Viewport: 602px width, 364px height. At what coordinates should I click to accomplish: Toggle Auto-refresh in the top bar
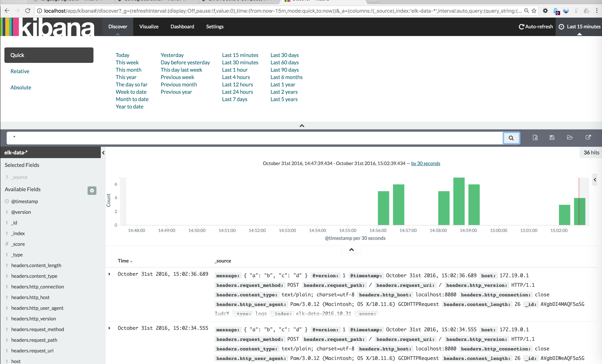click(x=536, y=27)
